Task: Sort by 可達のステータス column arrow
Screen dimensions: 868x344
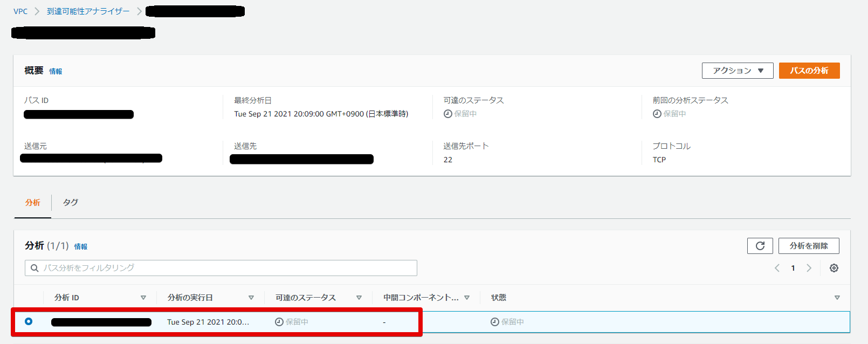Action: click(359, 298)
